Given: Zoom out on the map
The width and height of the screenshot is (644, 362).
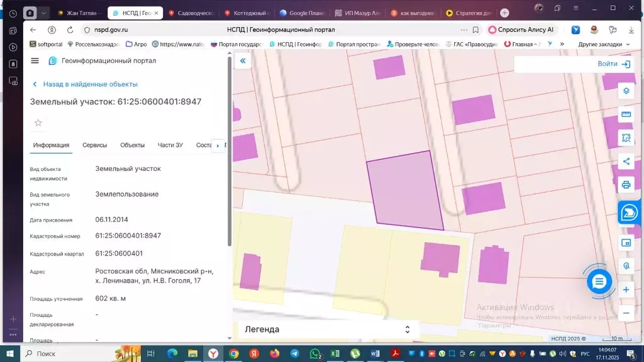Looking at the screenshot, I should pyautogui.click(x=626, y=312).
